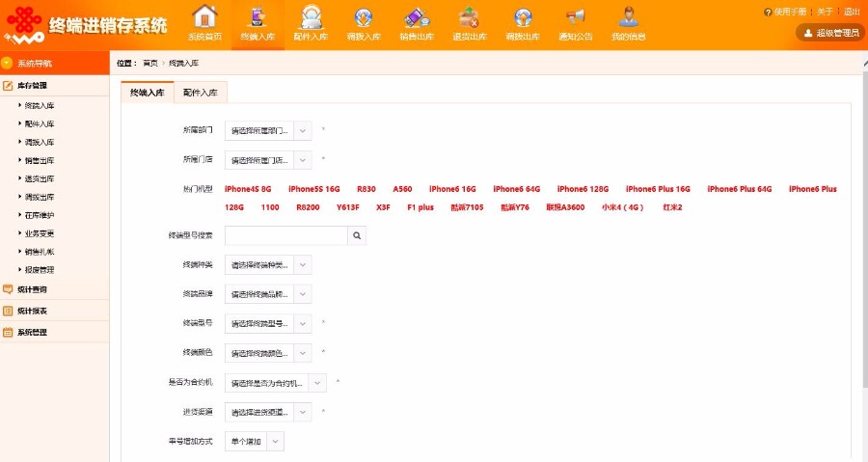Screen dimensions: 868x462
Task: Open 通知公告 megaphone icon
Action: pyautogui.click(x=575, y=16)
